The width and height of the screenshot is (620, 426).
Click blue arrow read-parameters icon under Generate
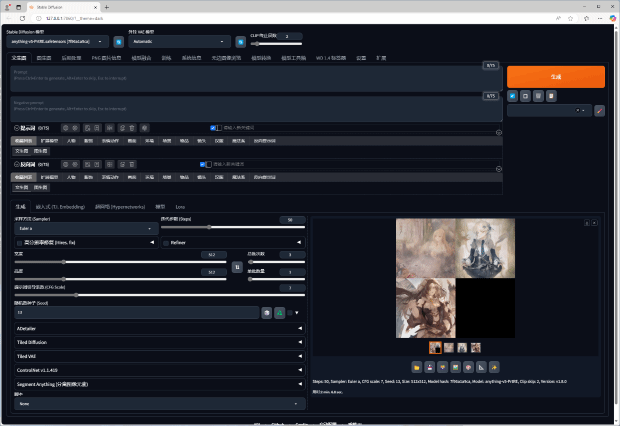tap(512, 96)
